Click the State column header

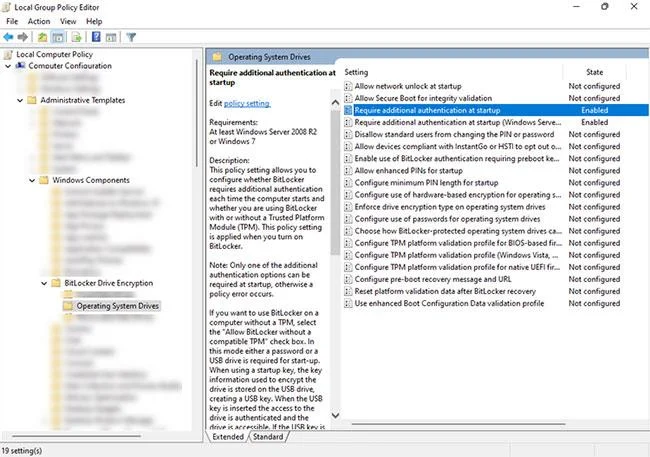(594, 72)
